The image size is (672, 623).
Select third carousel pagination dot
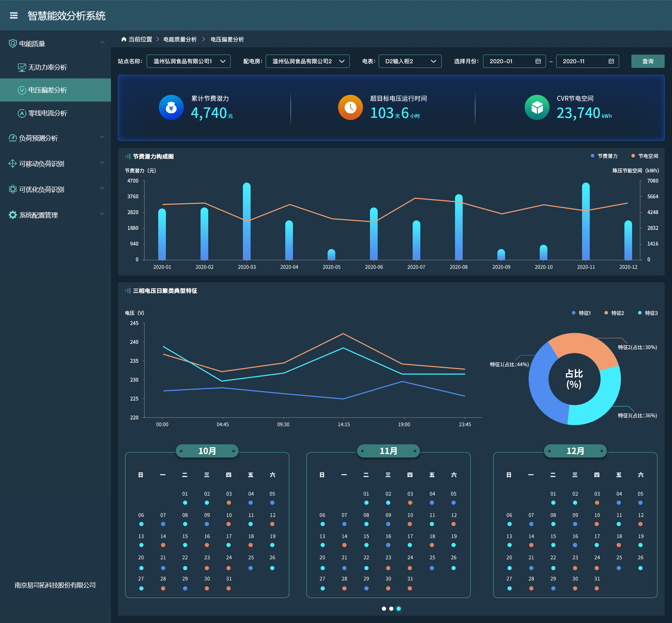[399, 609]
